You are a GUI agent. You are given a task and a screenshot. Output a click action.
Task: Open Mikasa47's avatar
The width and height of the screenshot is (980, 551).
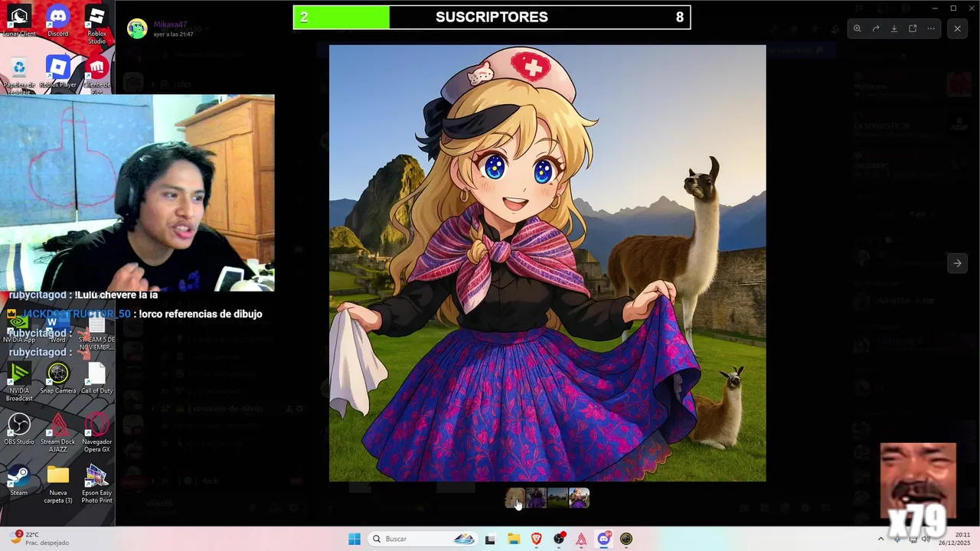(137, 29)
